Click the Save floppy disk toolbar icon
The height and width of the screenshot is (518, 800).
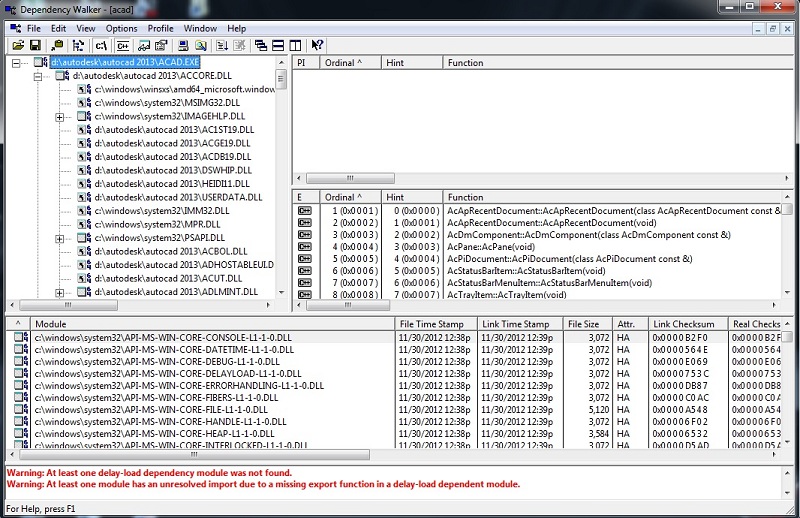tap(35, 45)
